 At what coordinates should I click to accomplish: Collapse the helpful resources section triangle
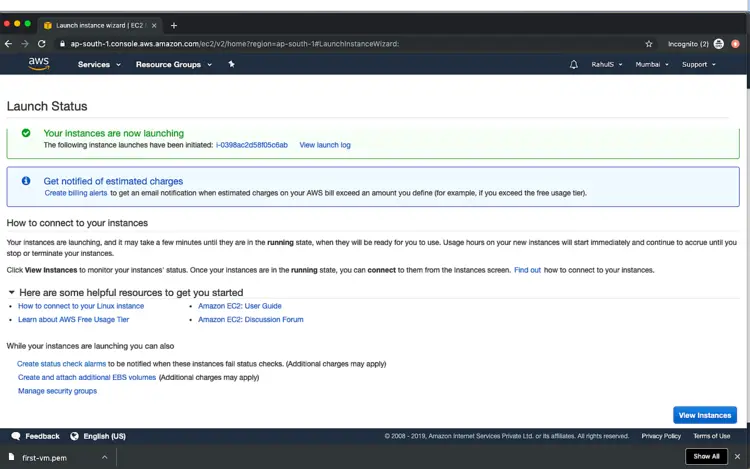point(11,292)
